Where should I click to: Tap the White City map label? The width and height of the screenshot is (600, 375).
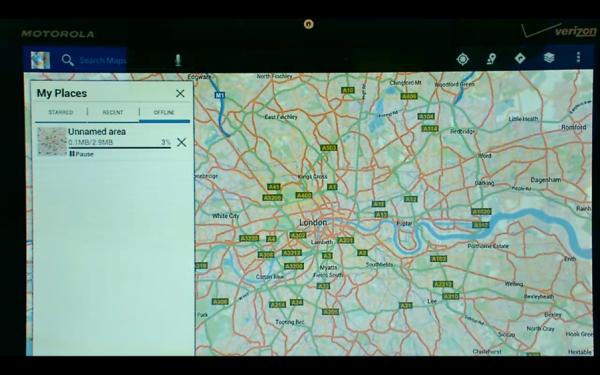(226, 216)
